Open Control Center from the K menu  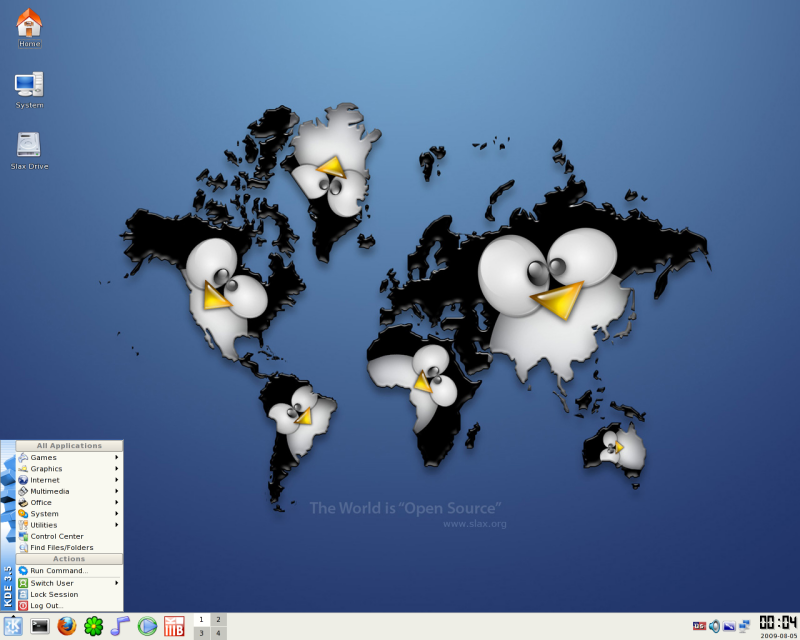pos(69,536)
